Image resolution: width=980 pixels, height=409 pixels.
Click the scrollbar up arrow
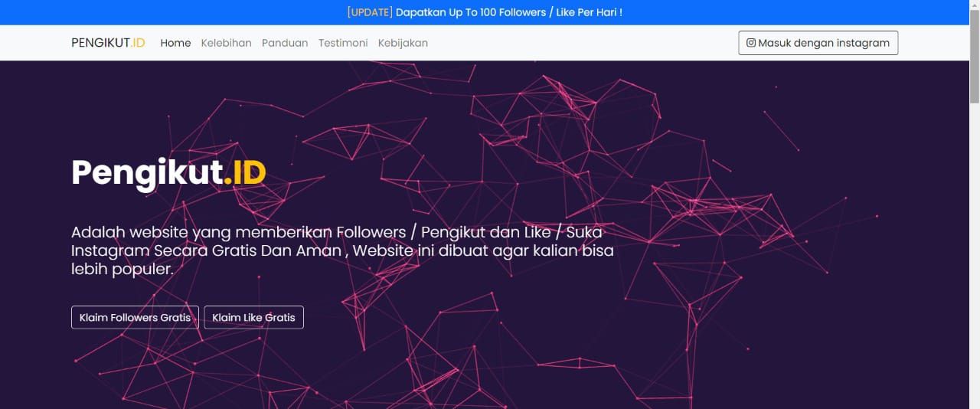pos(974,6)
